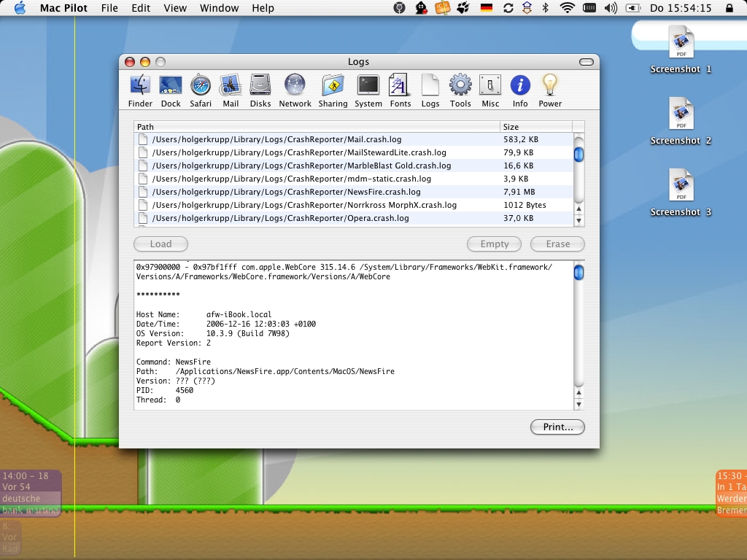747x560 pixels.
Task: Click the Empty button
Action: coord(494,244)
